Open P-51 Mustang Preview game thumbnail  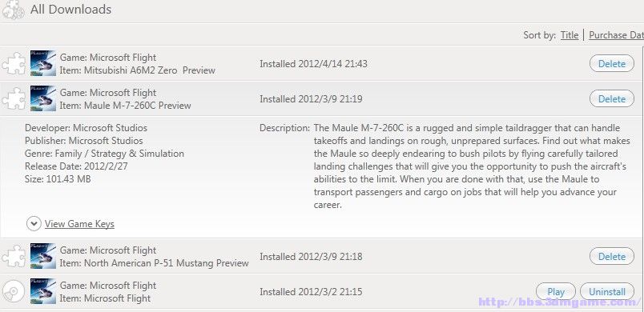click(43, 256)
